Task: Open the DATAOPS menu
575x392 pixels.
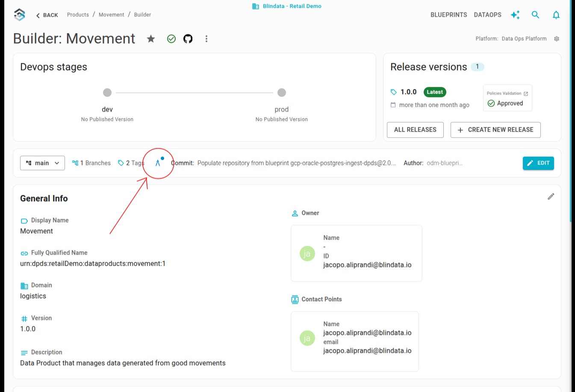Action: pyautogui.click(x=488, y=15)
